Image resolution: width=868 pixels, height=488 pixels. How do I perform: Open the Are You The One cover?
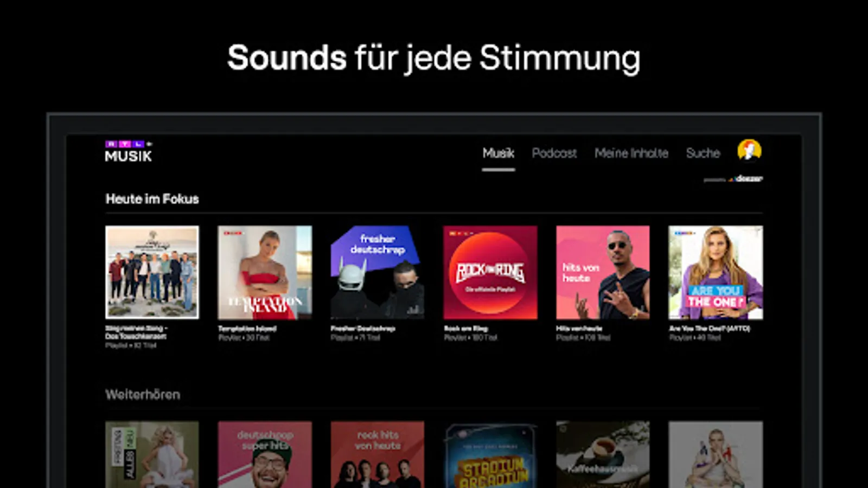click(716, 272)
